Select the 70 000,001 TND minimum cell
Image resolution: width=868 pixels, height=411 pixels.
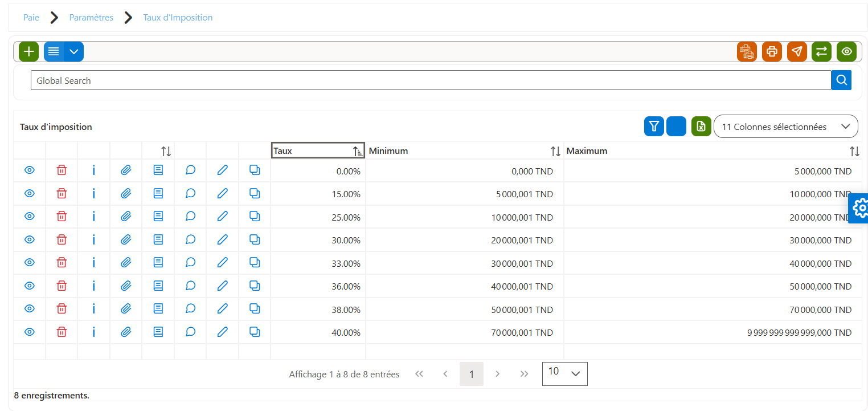tap(464, 332)
